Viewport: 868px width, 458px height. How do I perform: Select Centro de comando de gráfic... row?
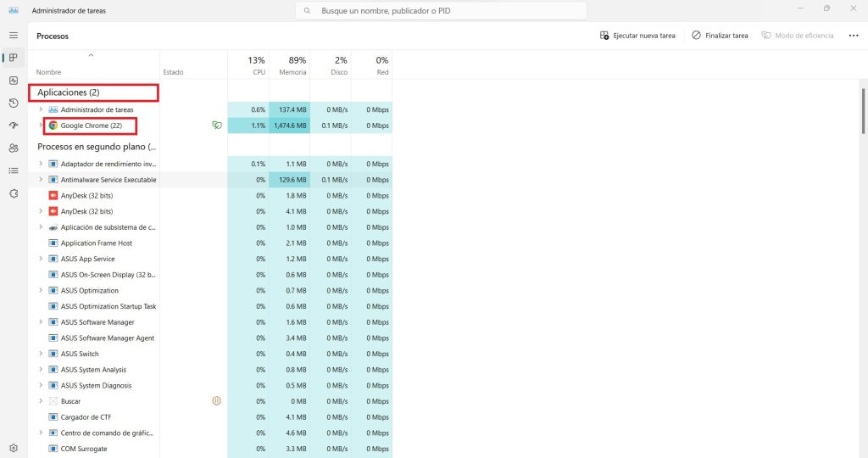click(210, 433)
